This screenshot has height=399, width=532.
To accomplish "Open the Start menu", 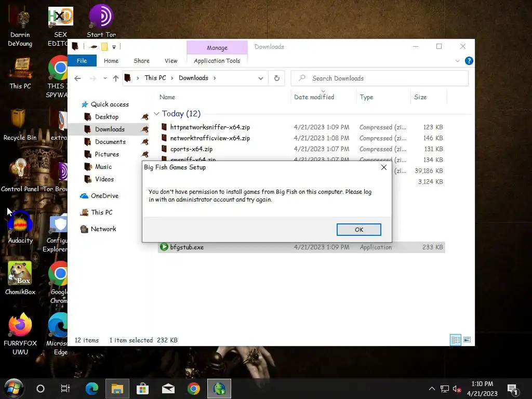I will 14,389.
